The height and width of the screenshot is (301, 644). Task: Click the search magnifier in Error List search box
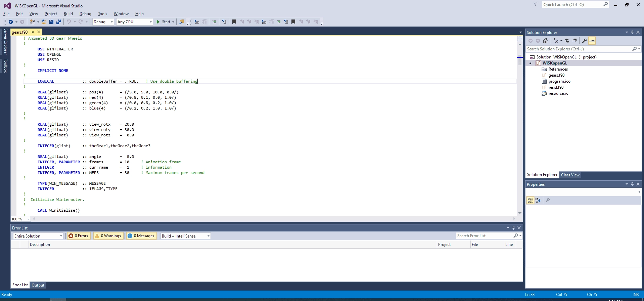click(516, 236)
